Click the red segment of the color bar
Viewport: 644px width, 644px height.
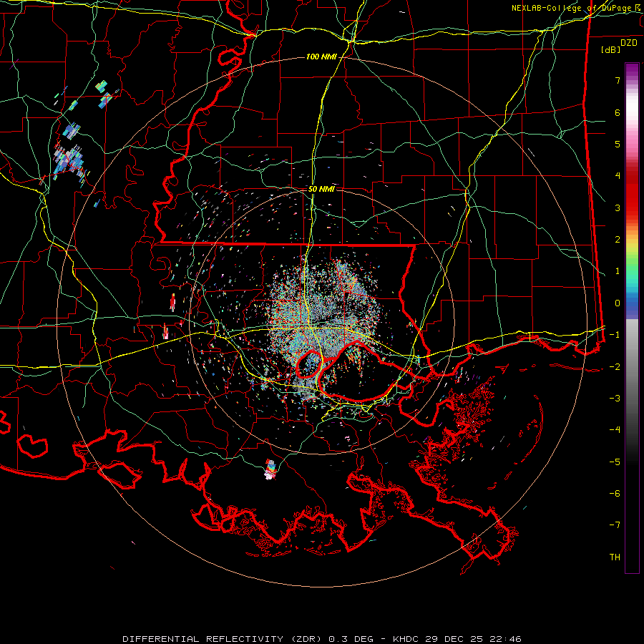click(x=632, y=193)
